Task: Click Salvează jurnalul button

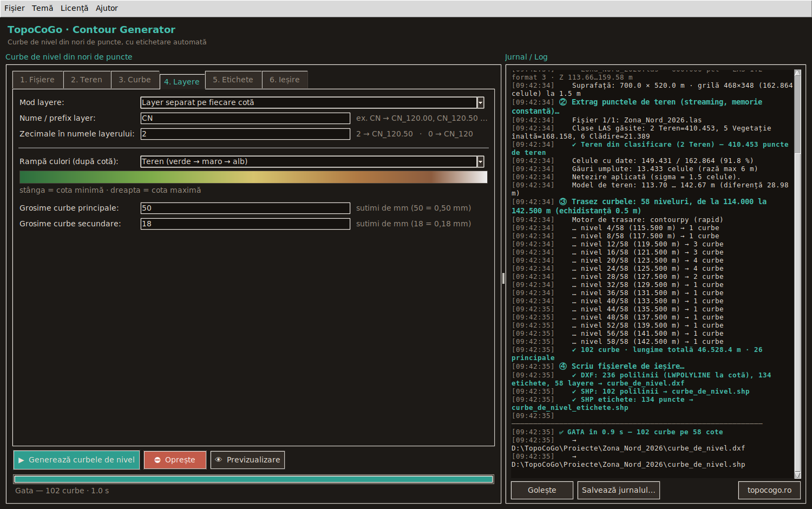Action: pos(619,490)
